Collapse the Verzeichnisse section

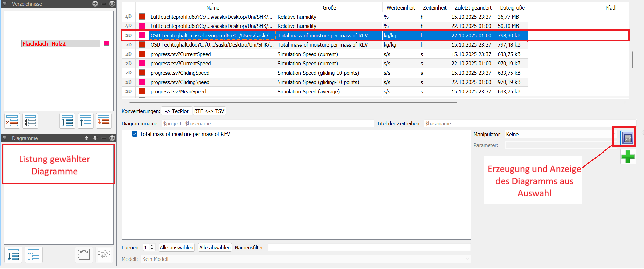click(x=5, y=4)
